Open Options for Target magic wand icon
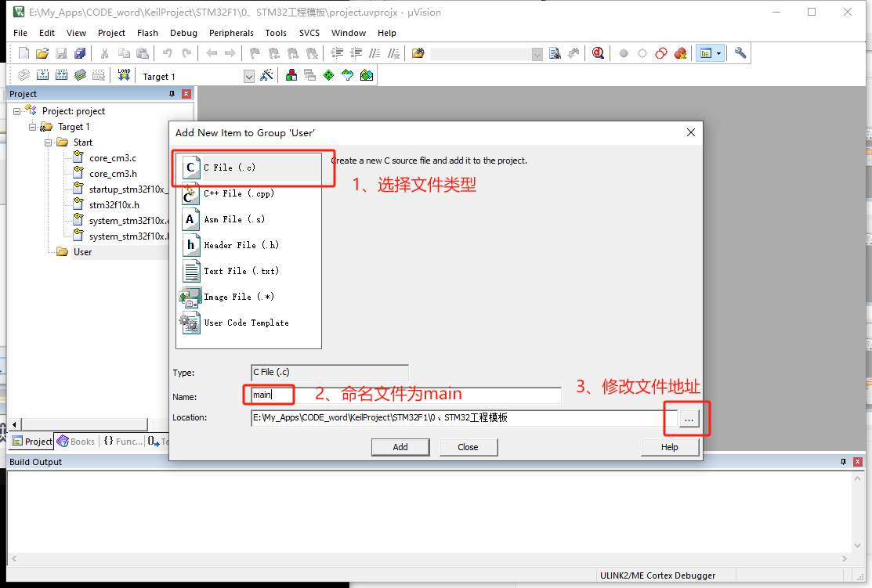Image resolution: width=872 pixels, height=588 pixels. tap(267, 75)
